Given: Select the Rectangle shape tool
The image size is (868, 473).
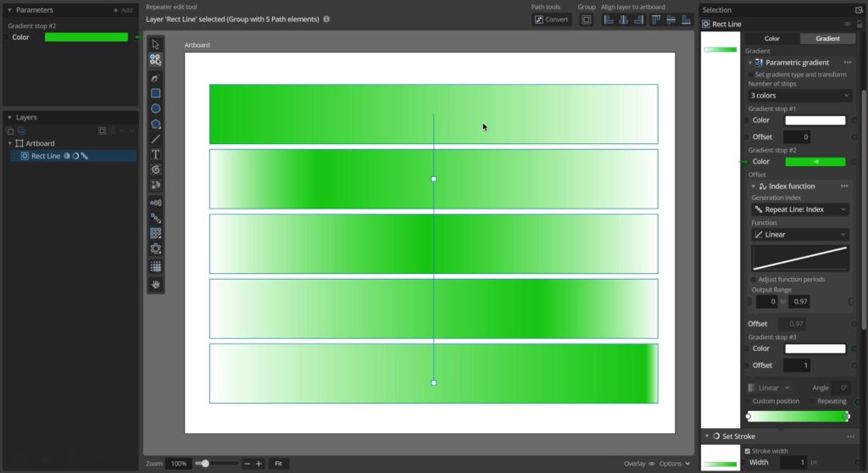Looking at the screenshot, I should click(156, 93).
